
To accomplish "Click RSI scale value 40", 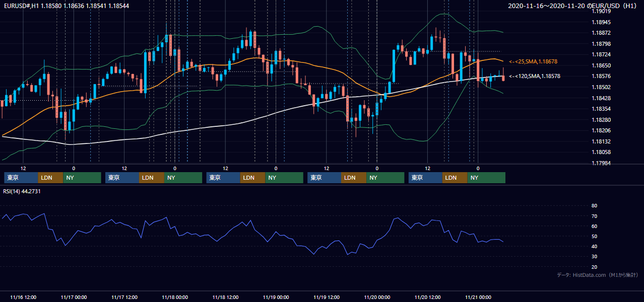I will point(594,246).
